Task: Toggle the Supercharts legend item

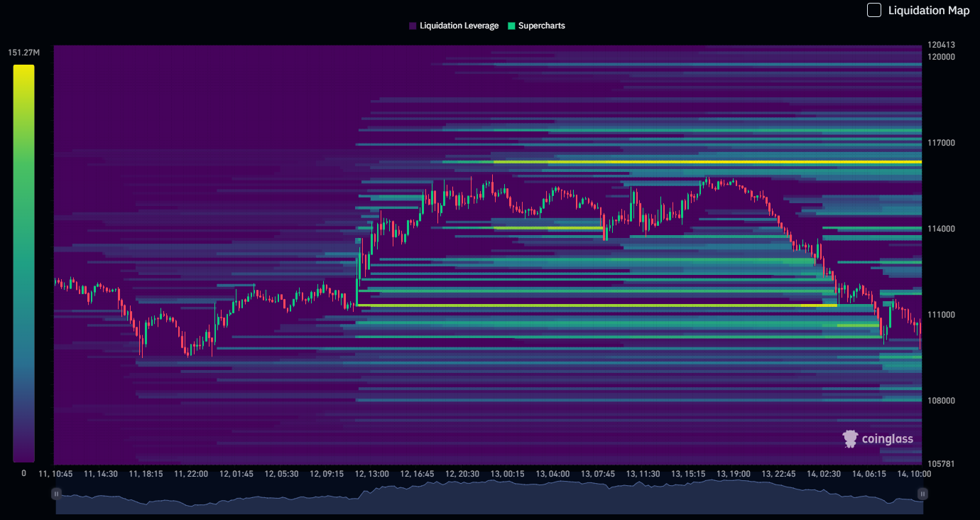Action: pyautogui.click(x=541, y=26)
